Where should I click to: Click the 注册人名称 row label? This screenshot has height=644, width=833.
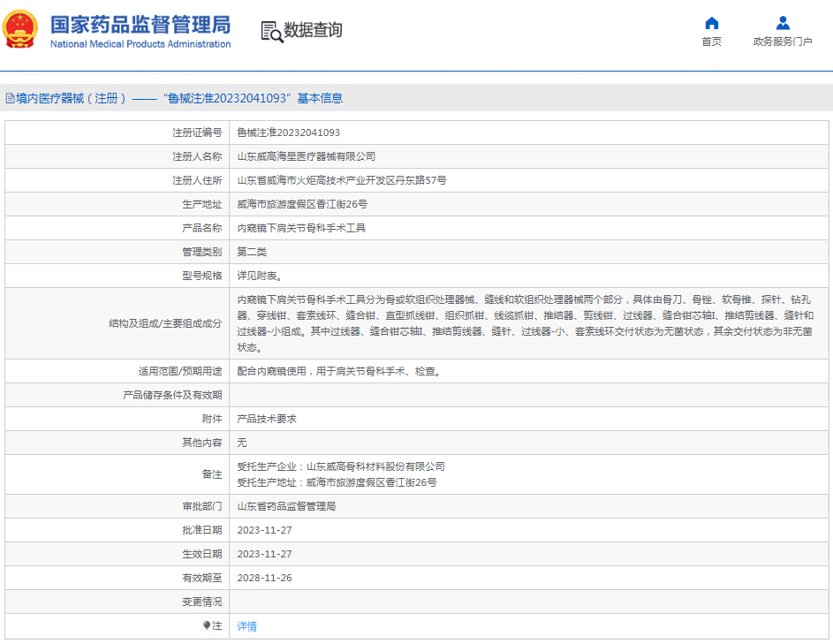tap(197, 156)
